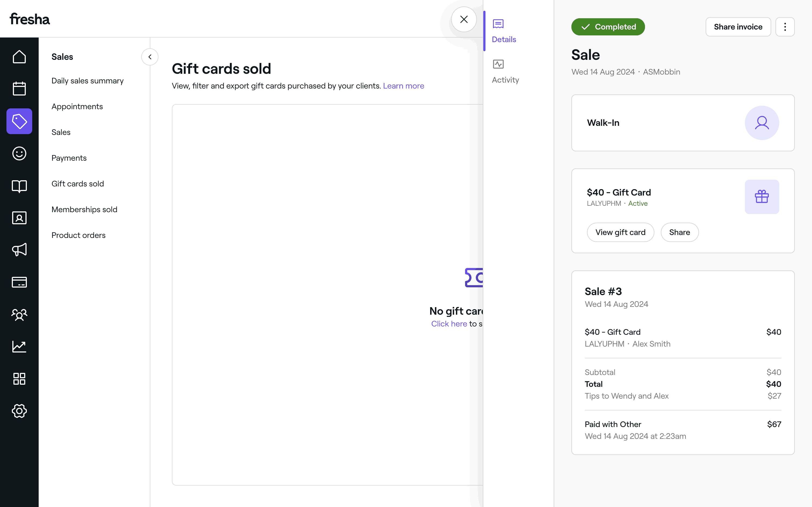
Task: Follow the Learn more link
Action: click(403, 86)
